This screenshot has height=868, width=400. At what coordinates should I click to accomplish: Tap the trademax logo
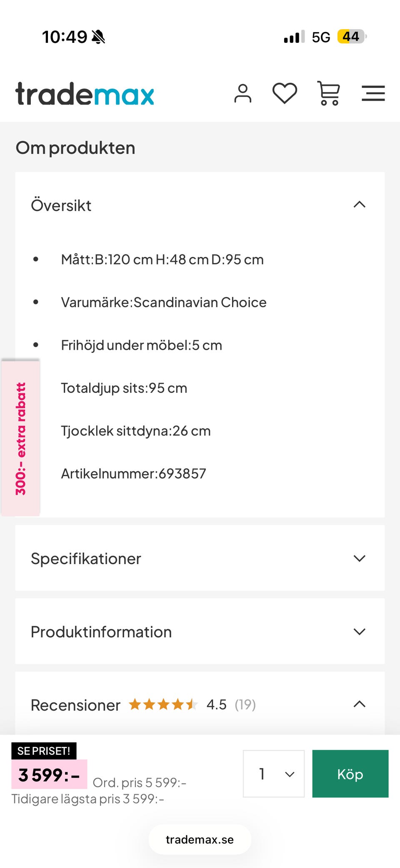pos(85,94)
